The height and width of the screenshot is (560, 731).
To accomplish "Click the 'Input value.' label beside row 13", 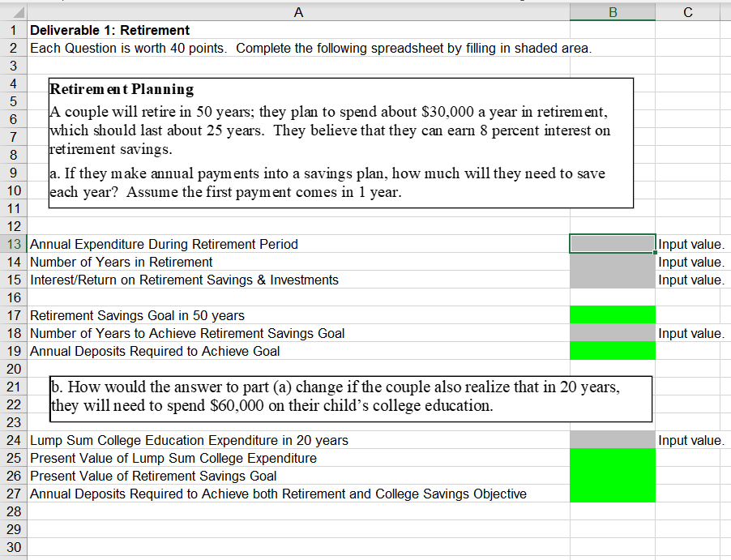I will coord(690,244).
